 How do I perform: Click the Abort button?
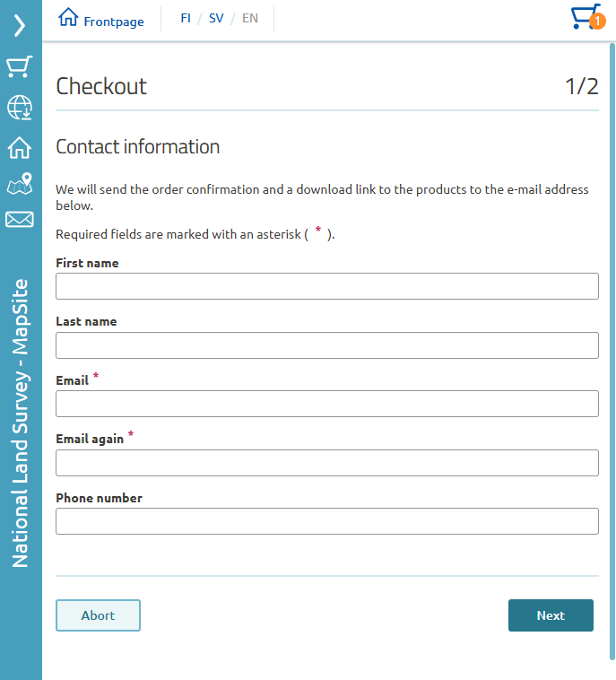98,615
